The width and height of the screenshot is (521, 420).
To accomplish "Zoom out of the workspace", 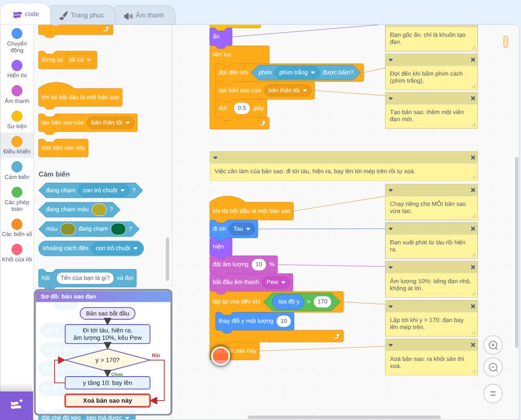I will (x=493, y=367).
